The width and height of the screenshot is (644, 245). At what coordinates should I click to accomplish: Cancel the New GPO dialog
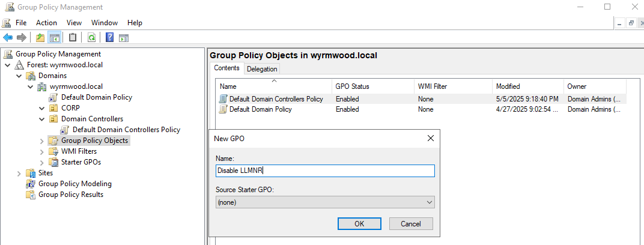tap(411, 223)
